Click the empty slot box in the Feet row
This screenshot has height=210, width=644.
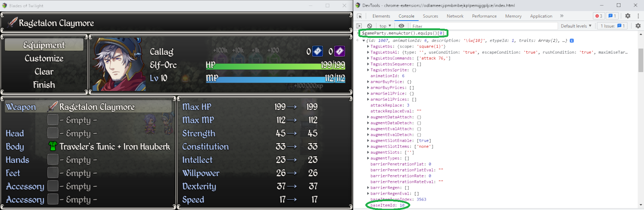click(53, 173)
